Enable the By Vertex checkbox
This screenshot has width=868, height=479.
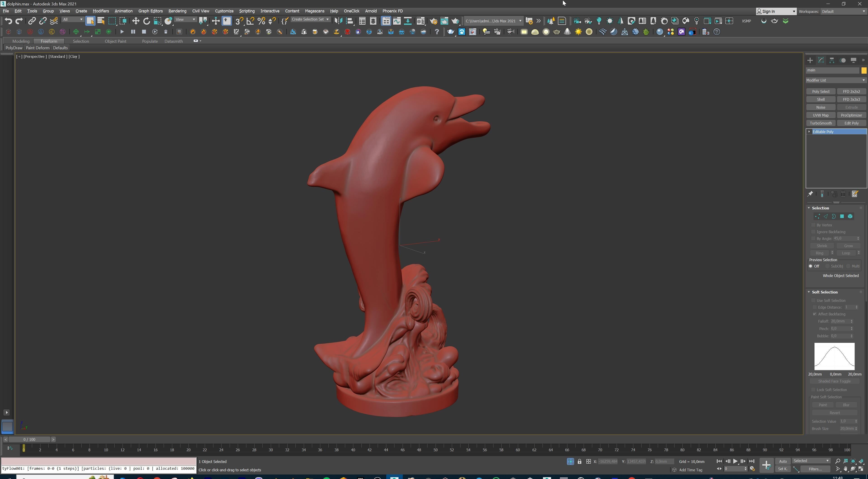814,225
